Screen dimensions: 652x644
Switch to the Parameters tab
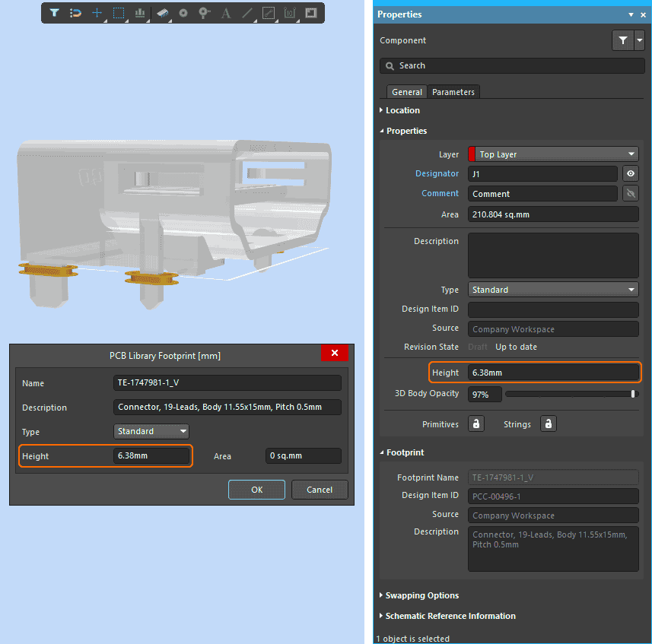coord(453,92)
